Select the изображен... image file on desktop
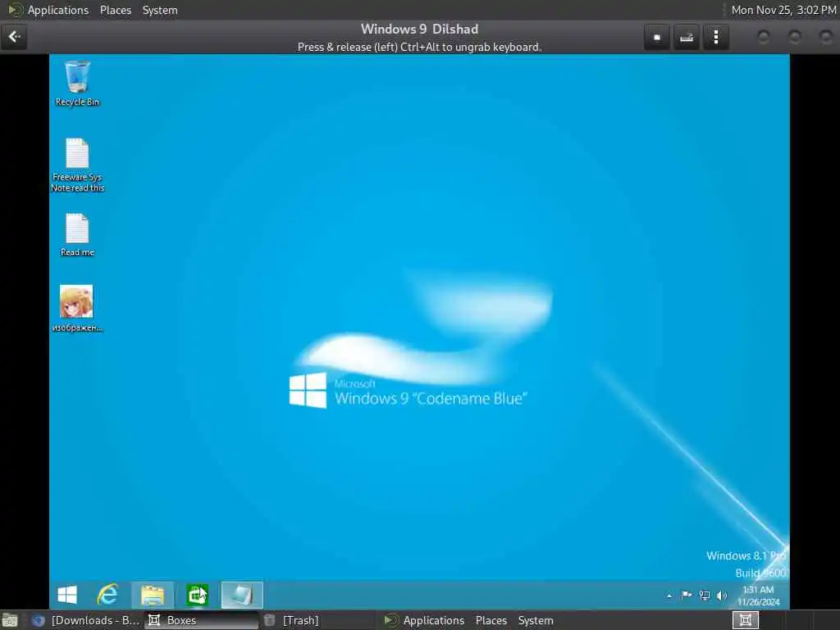Screen dimensions: 840x630 point(77,308)
